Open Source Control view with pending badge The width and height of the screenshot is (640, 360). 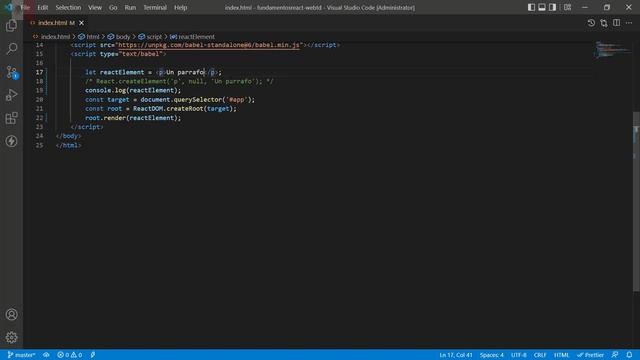coord(11,72)
